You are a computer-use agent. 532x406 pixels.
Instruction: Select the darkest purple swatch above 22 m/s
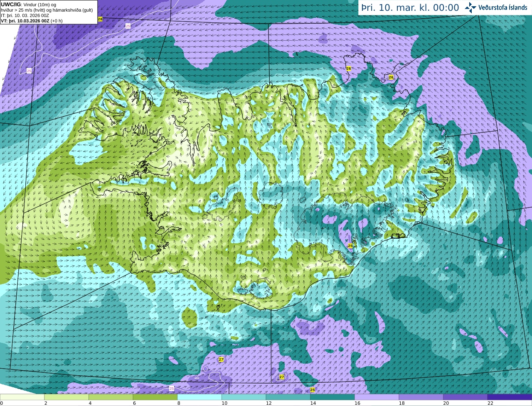(x=510, y=397)
